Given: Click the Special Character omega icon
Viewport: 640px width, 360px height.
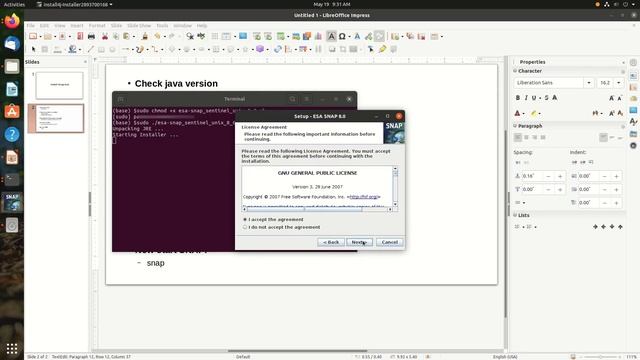Looking at the screenshot, I should tap(342, 36).
